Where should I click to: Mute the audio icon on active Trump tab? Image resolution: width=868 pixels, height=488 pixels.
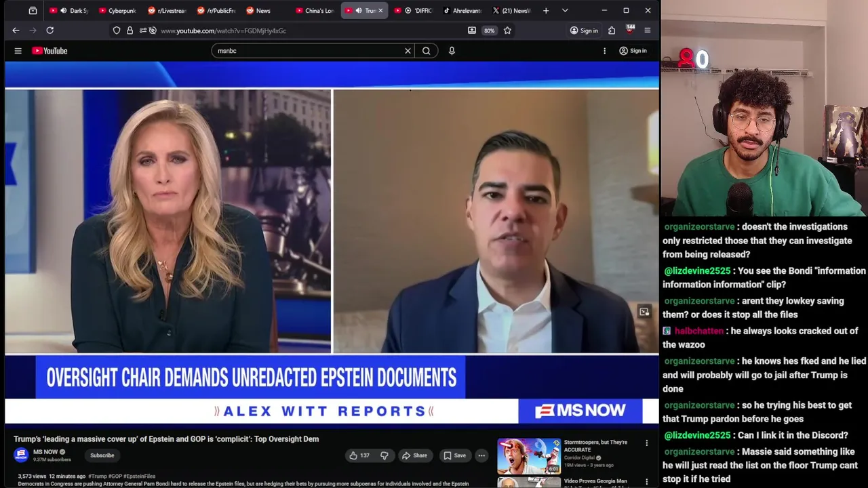point(359,11)
